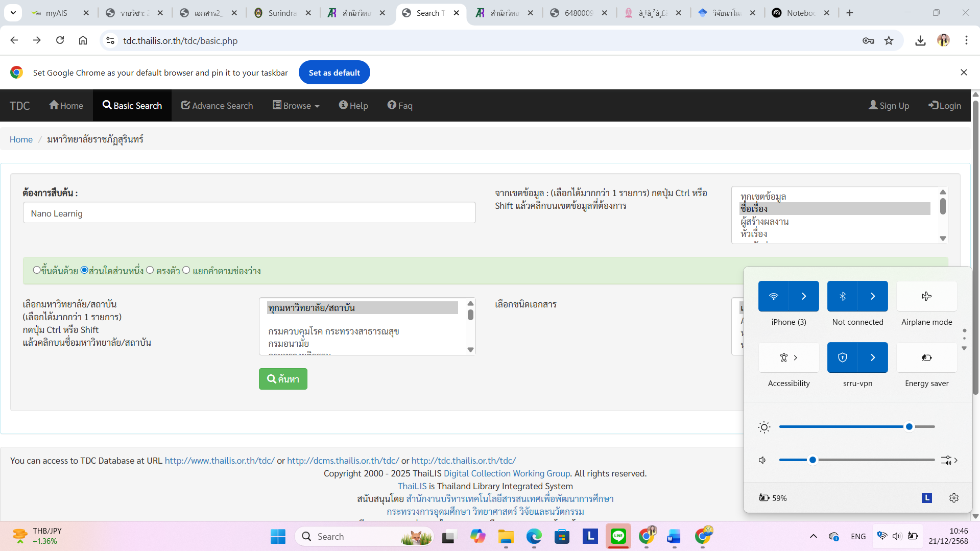Select the ขึ้นต้นด้วย radio button
This screenshot has width=980, height=551.
[37, 270]
